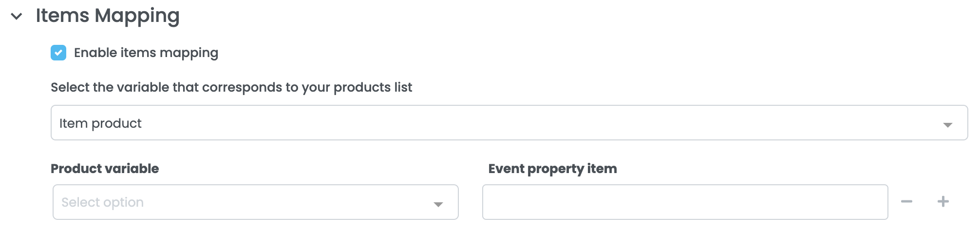Click the 'Enable items mapping' label text
The height and width of the screenshot is (234, 980).
[x=146, y=53]
